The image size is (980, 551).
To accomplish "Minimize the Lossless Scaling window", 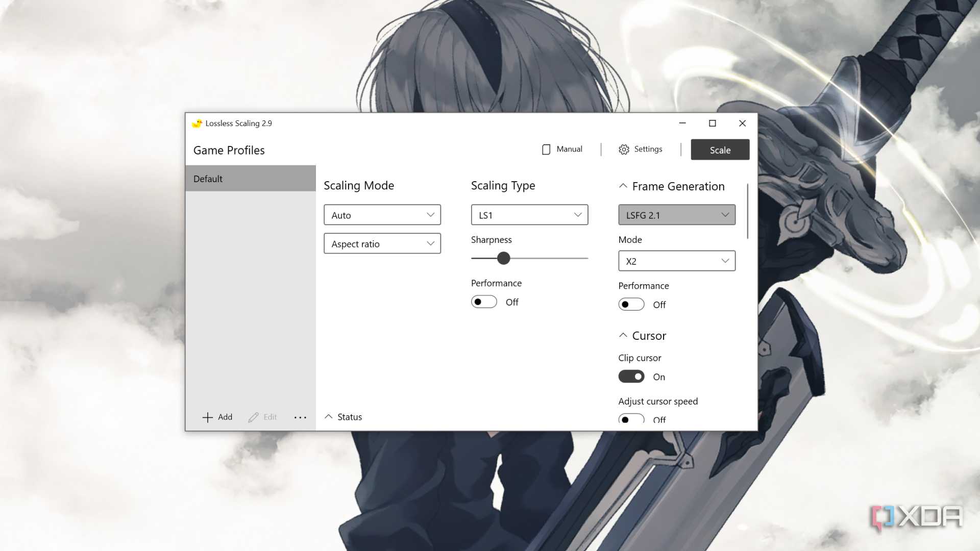I will click(x=682, y=123).
